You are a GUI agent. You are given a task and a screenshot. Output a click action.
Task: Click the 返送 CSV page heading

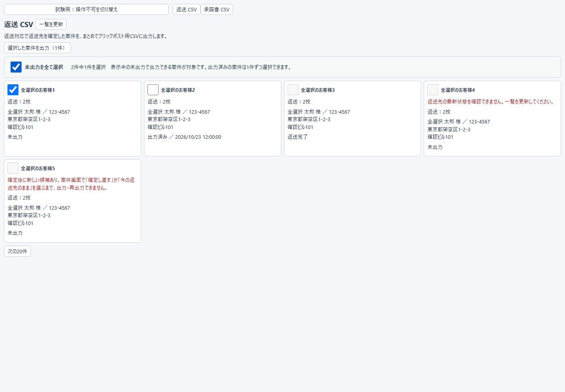(19, 25)
